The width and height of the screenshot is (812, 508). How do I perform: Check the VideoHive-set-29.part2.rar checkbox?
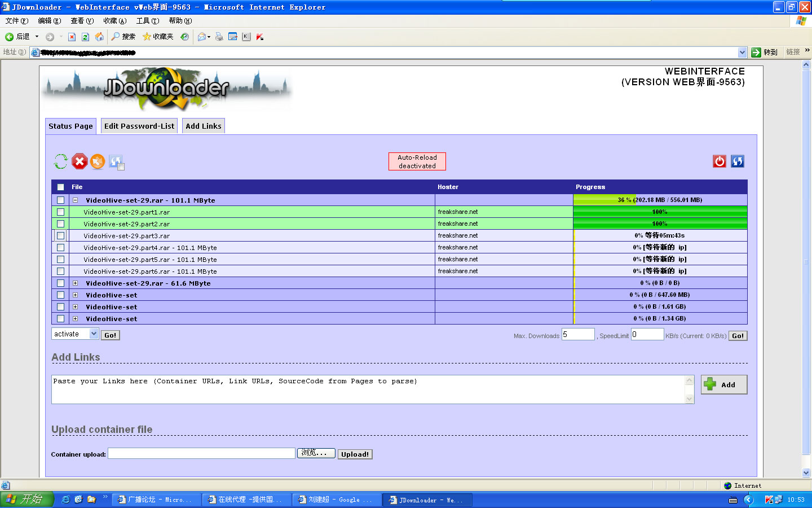click(60, 224)
